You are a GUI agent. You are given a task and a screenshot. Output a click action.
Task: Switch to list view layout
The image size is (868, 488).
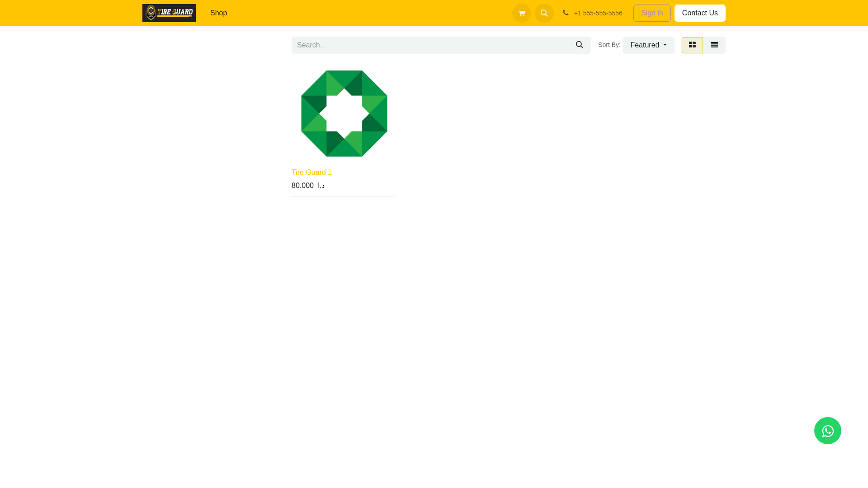coord(714,45)
